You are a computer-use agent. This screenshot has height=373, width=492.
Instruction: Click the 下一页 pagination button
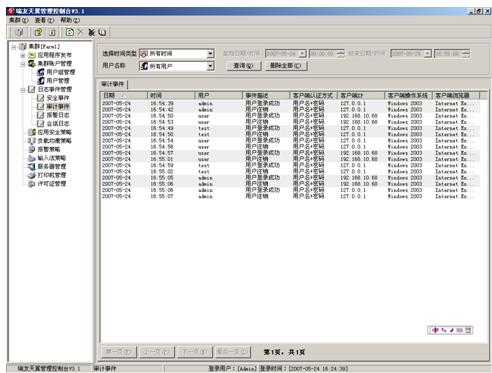[195, 352]
